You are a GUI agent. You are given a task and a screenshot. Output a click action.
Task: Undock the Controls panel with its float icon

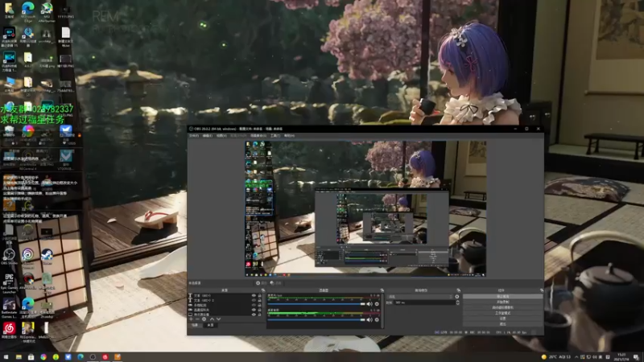(542, 290)
